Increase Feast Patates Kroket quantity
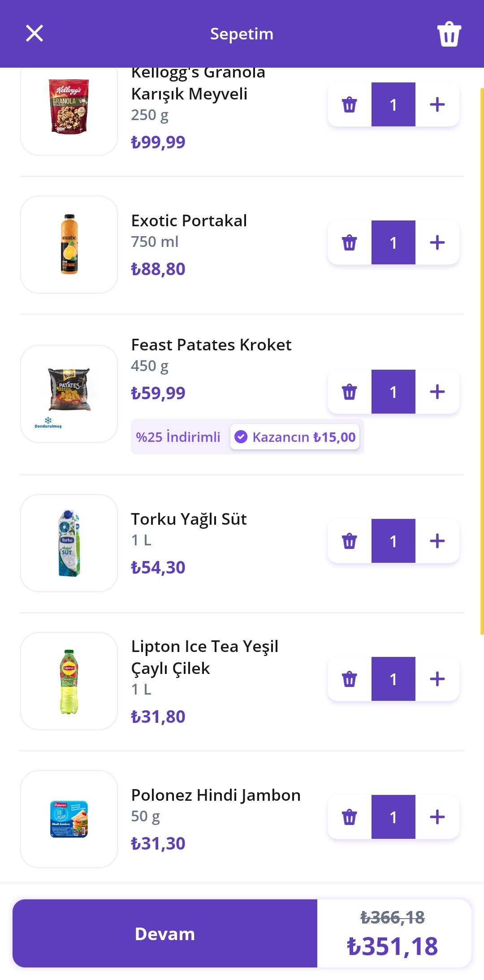Screen dimensions: 484x980 [x=437, y=392]
